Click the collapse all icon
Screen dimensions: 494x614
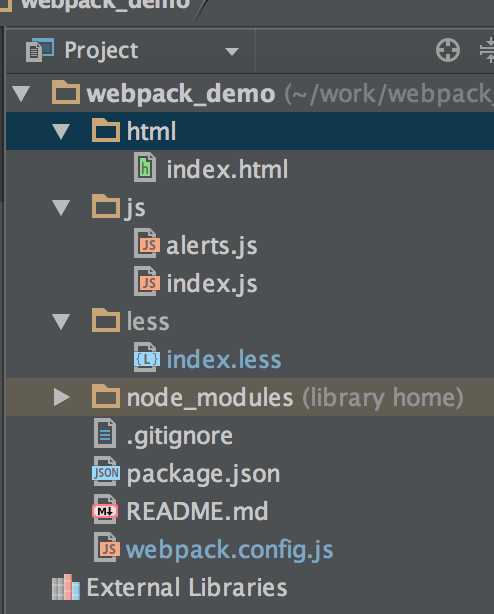click(487, 51)
